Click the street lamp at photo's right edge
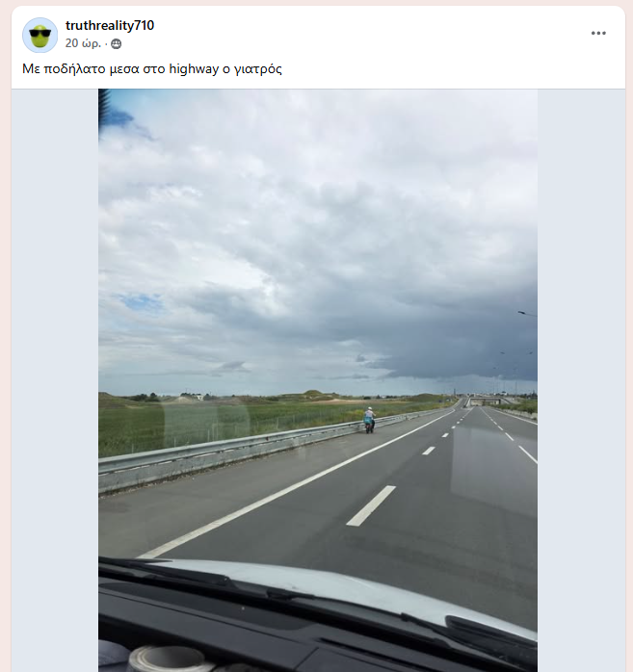Viewport: 633px width, 672px height. [528, 314]
